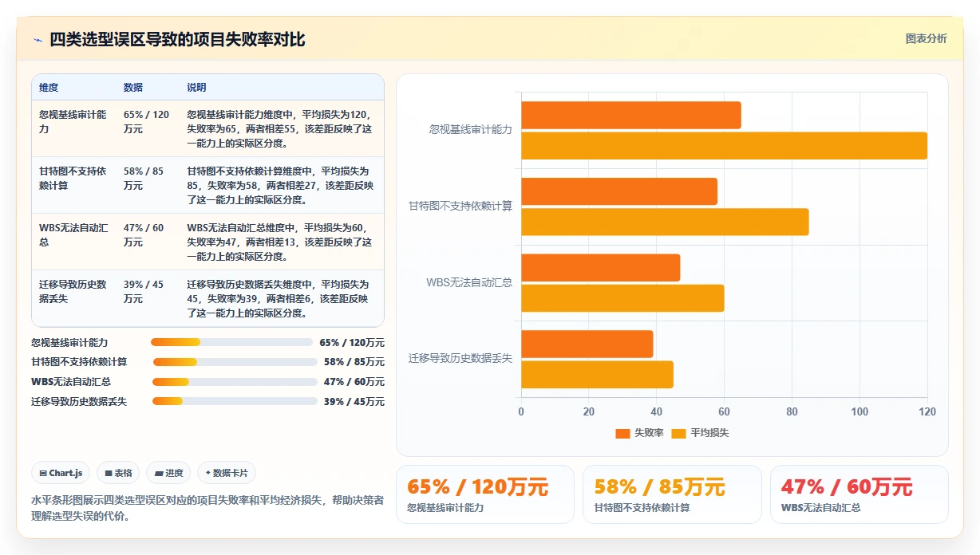
Task: Toggle the 失败率 legend item
Action: click(639, 433)
